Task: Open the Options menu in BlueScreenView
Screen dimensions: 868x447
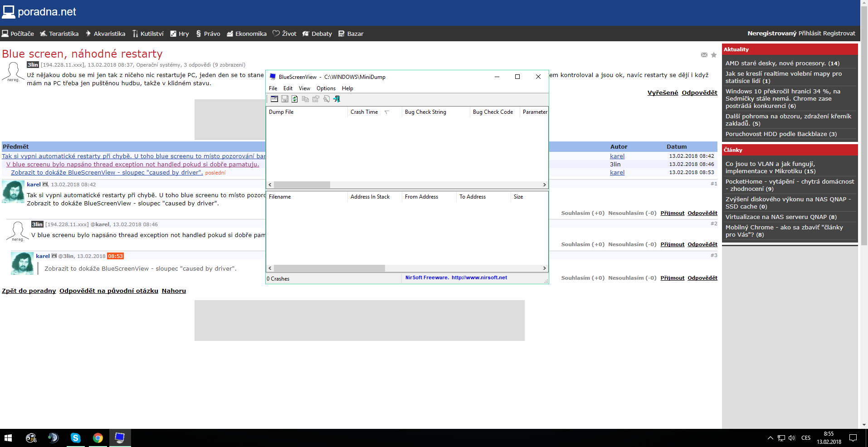Action: click(x=326, y=88)
